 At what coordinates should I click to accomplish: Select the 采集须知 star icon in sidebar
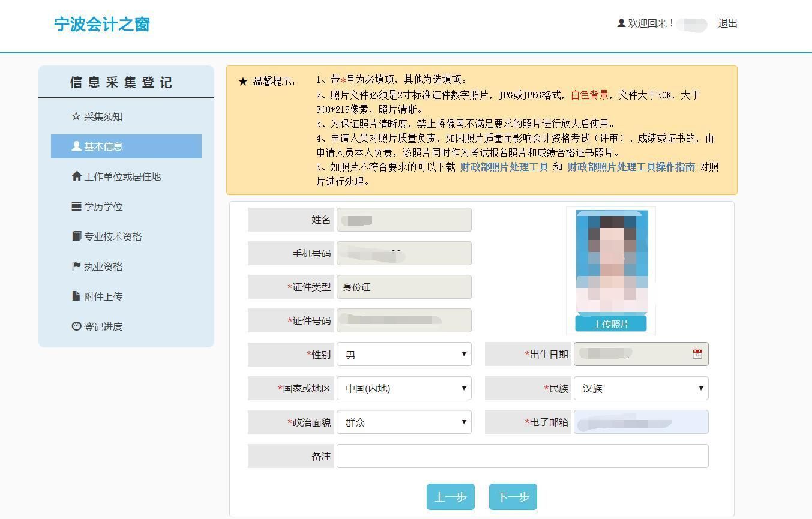[75, 116]
